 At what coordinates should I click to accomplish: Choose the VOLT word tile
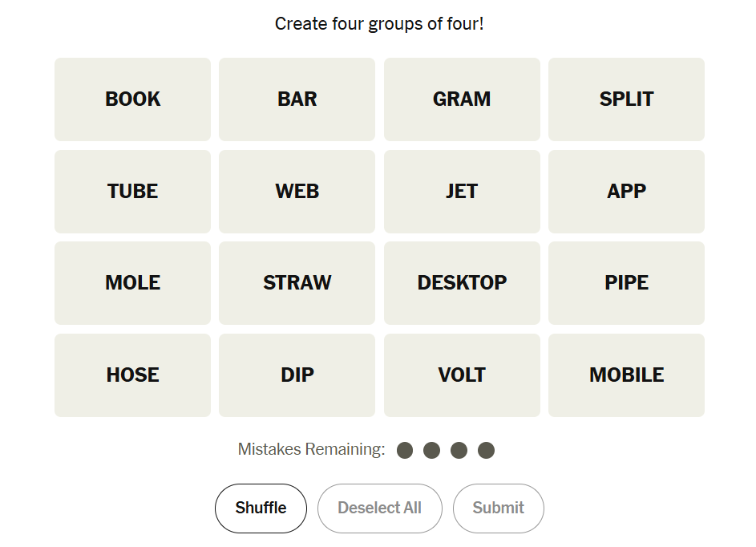462,375
